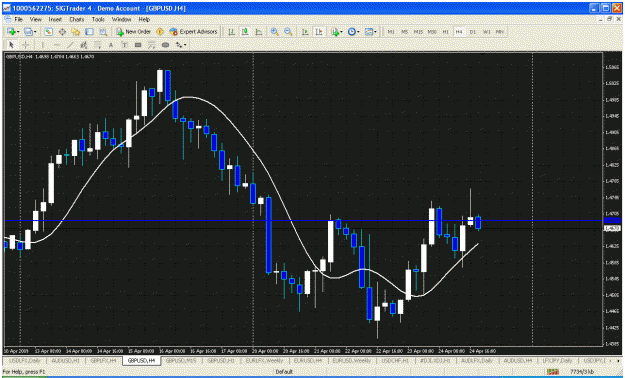Click the New Order button

point(133,32)
